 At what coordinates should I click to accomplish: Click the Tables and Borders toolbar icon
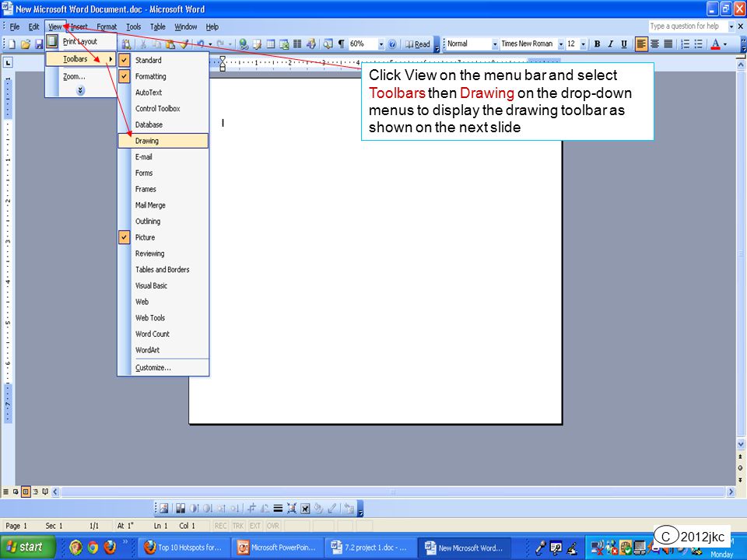258,44
